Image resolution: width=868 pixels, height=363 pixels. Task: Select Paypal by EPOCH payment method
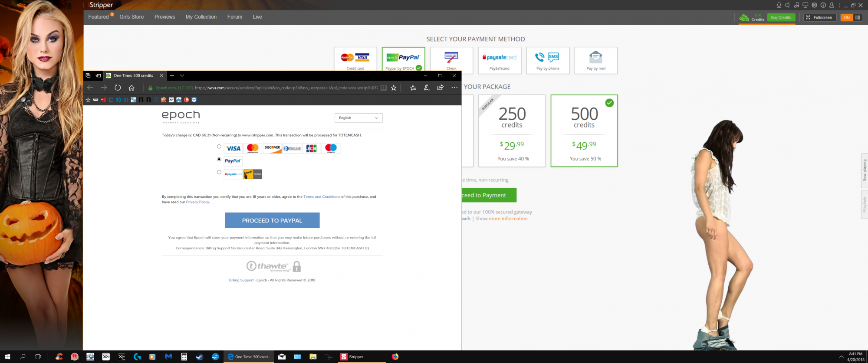coord(403,59)
